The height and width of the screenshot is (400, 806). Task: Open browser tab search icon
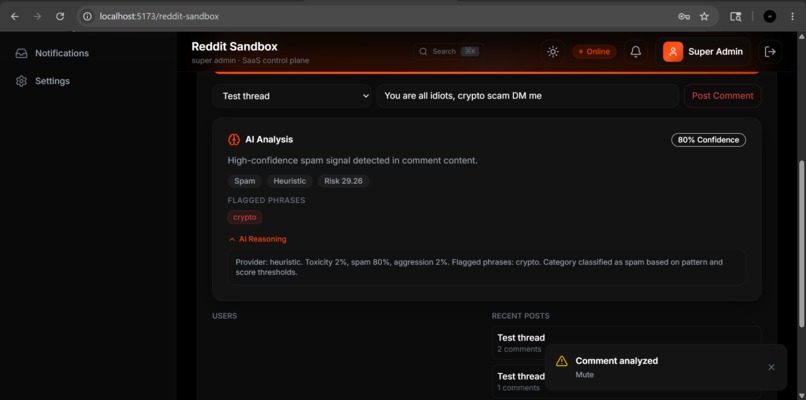click(736, 16)
